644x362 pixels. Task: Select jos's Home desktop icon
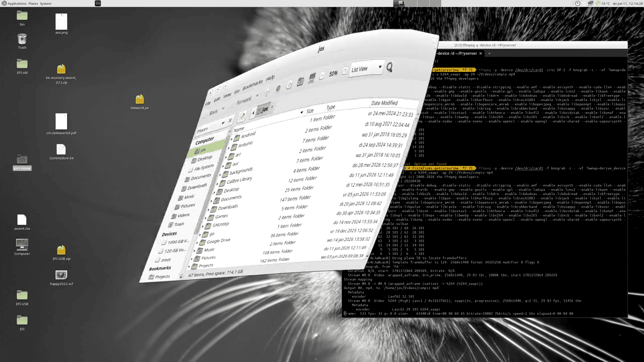point(22,162)
